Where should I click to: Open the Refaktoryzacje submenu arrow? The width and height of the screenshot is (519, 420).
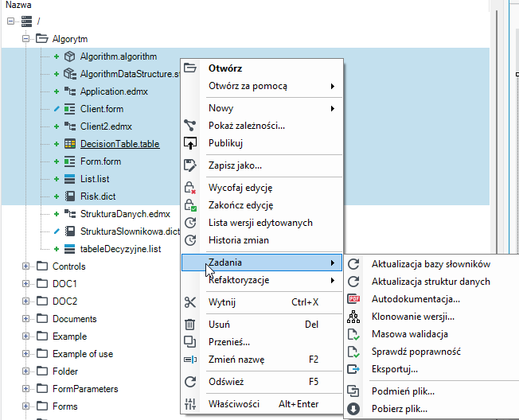click(x=332, y=281)
